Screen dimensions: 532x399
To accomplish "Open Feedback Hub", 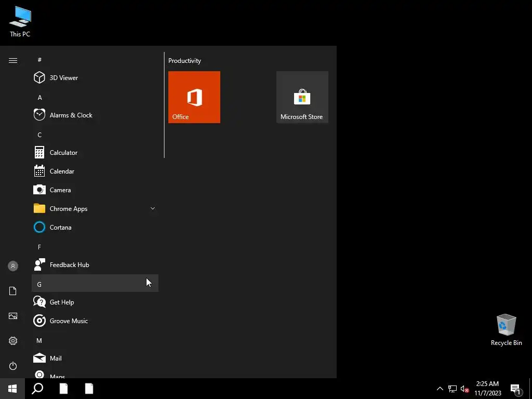I will point(95,264).
